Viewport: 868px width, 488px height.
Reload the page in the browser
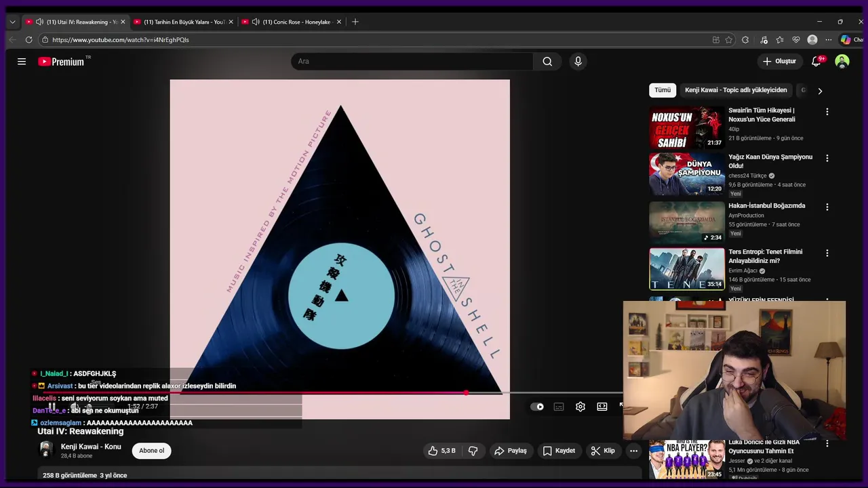tap(28, 40)
